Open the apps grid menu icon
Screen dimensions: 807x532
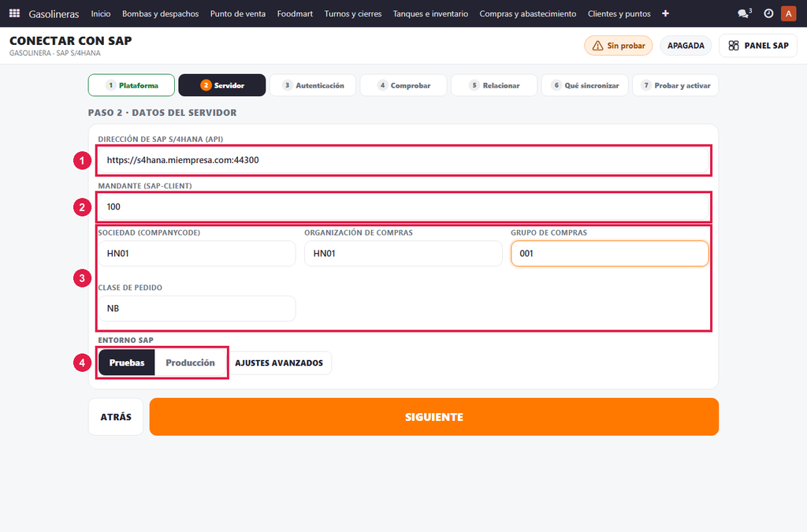[14, 13]
